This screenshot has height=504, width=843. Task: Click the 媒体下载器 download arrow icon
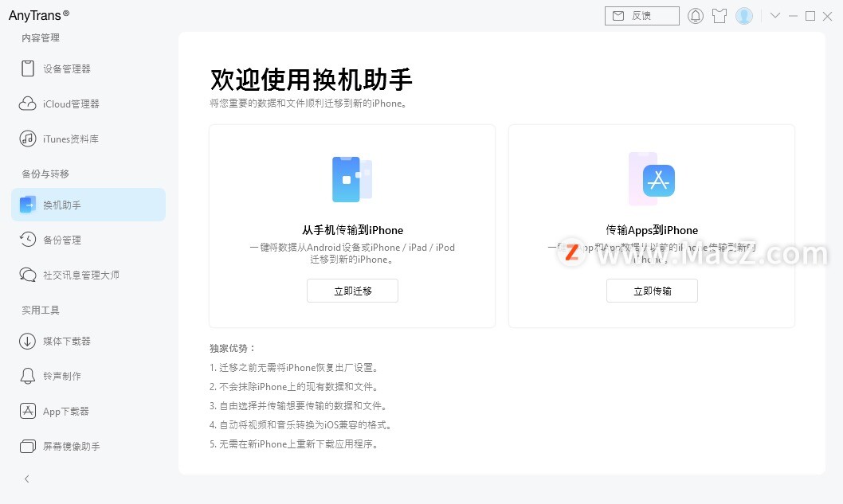point(27,342)
